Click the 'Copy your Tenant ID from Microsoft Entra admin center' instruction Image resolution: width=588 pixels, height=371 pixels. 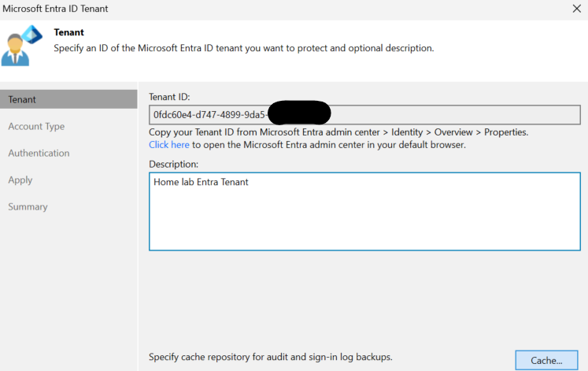(338, 132)
